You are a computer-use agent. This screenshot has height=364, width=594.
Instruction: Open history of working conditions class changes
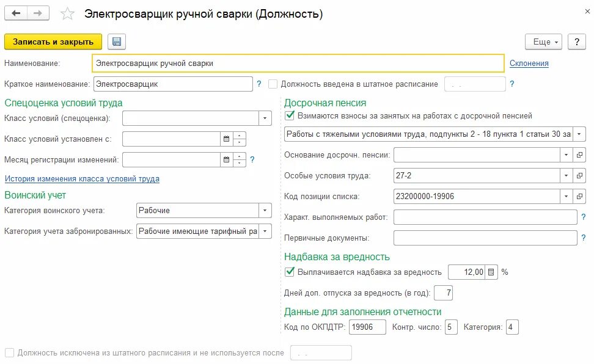point(82,179)
